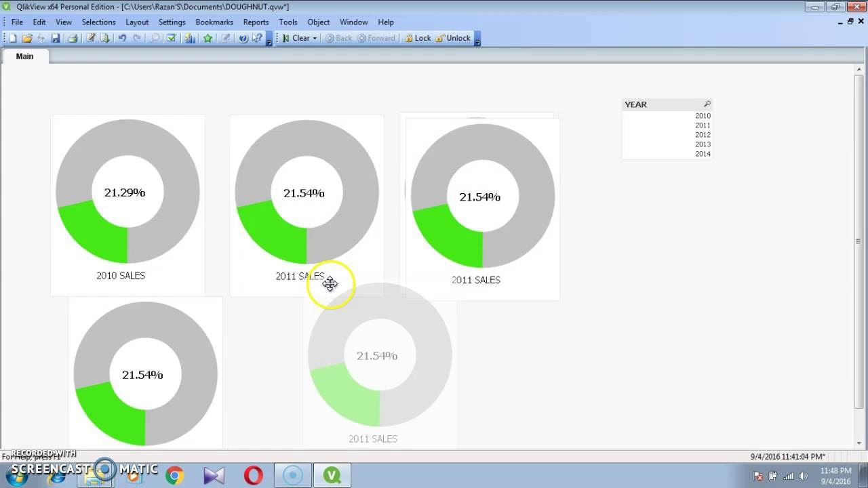Image resolution: width=868 pixels, height=488 pixels.
Task: Select 2011 in the YEAR list box
Action: pos(667,125)
